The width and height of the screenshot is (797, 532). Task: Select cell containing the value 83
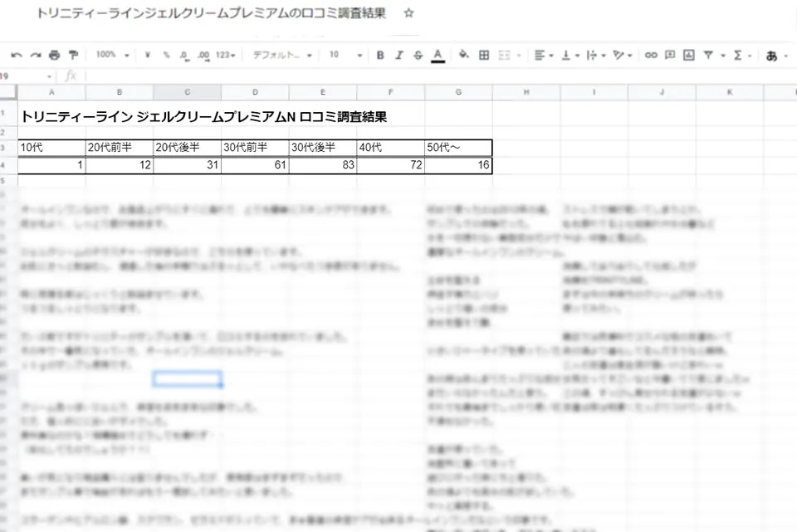click(322, 165)
